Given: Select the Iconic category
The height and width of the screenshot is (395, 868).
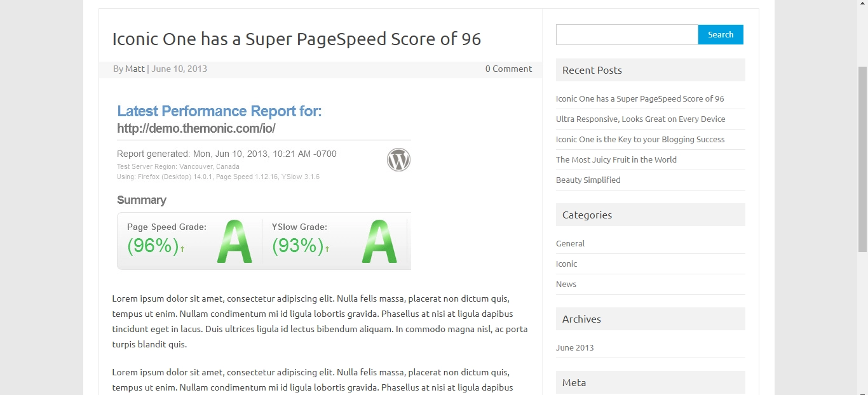Looking at the screenshot, I should click(x=566, y=264).
